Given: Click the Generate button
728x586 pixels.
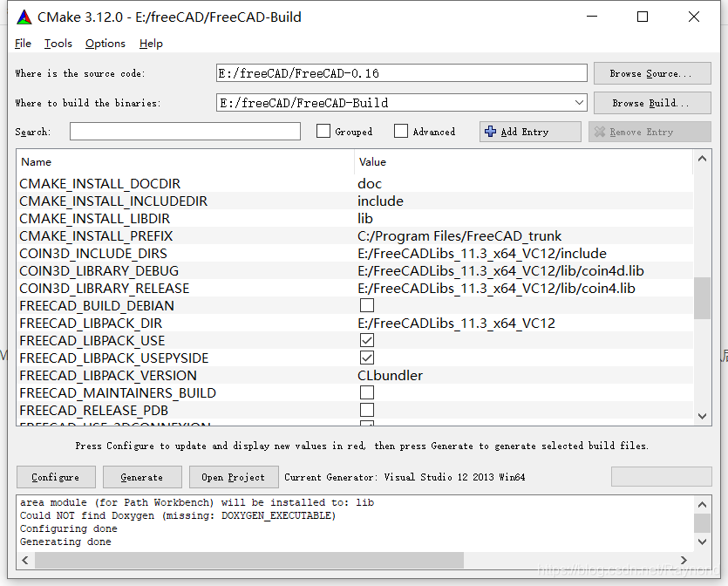Looking at the screenshot, I should point(142,477).
